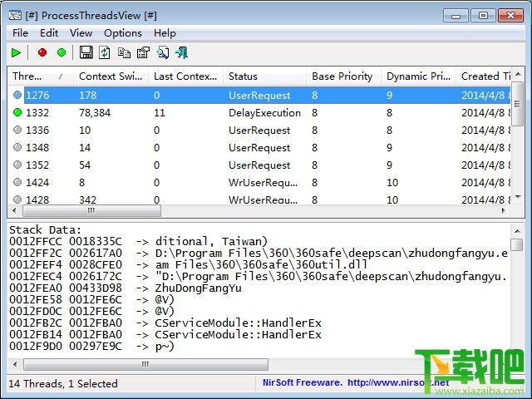
Task: Click the ProcessThreadsView title bar app icon
Action: [x=15, y=16]
